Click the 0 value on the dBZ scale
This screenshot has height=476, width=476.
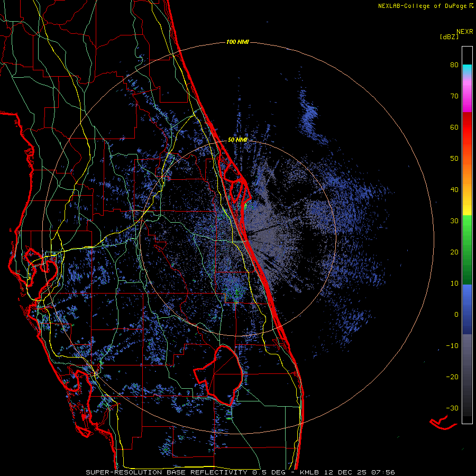456,315
